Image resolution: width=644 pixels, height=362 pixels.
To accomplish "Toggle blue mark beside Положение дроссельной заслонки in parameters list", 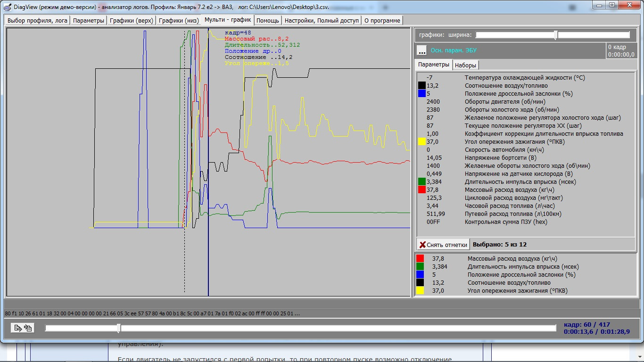I will [422, 94].
